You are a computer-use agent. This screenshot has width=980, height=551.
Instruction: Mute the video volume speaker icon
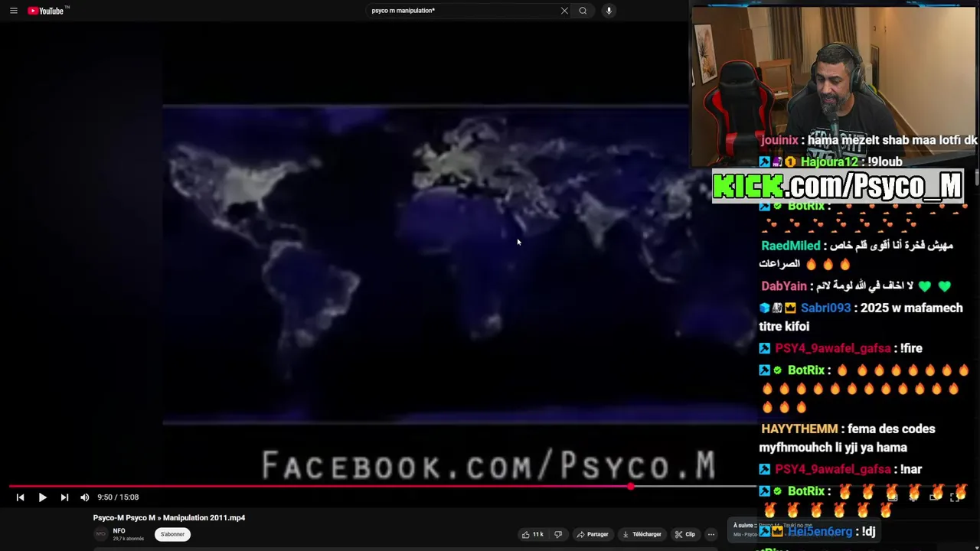click(84, 497)
